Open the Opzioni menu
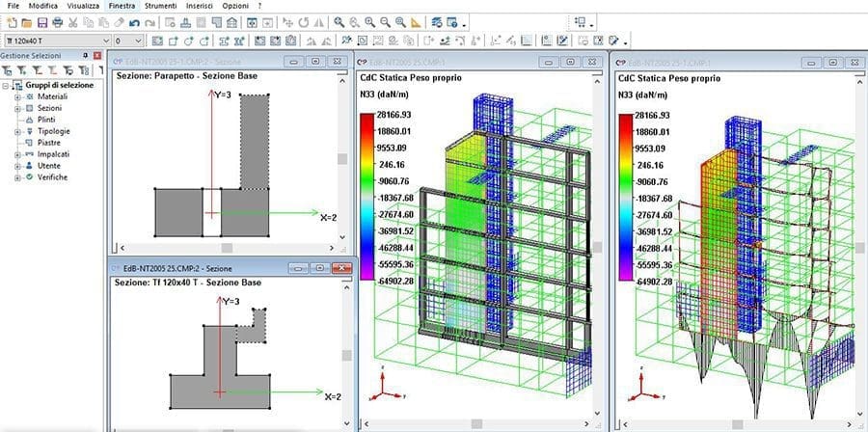868x432 pixels. point(235,6)
